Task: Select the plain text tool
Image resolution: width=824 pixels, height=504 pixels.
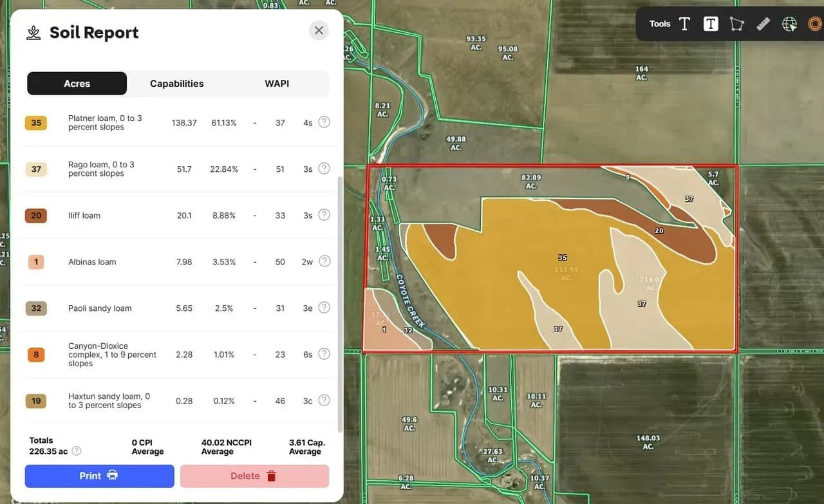Action: 684,24
